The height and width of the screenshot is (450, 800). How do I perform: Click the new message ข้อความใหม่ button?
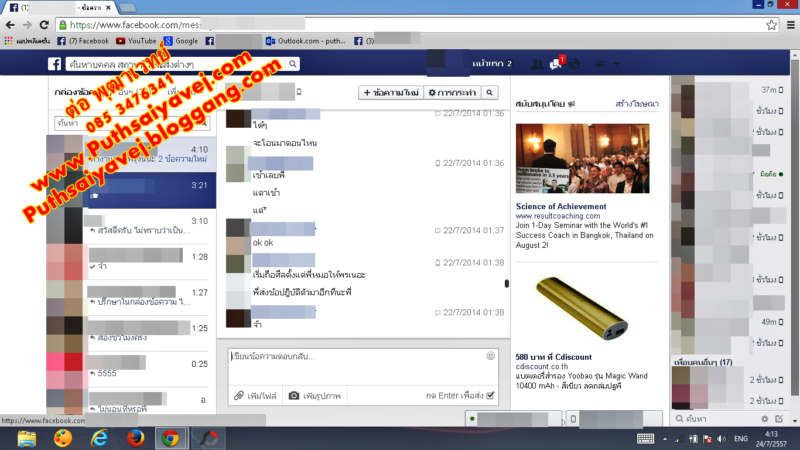(x=390, y=93)
